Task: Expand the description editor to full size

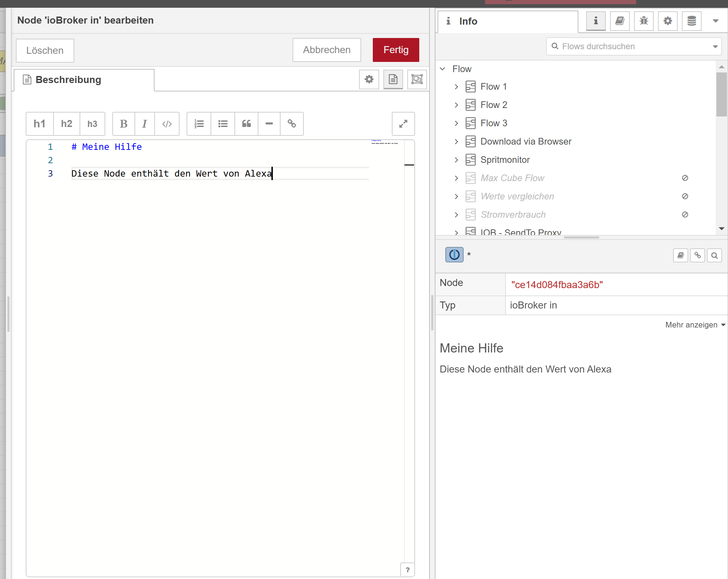Action: [403, 124]
